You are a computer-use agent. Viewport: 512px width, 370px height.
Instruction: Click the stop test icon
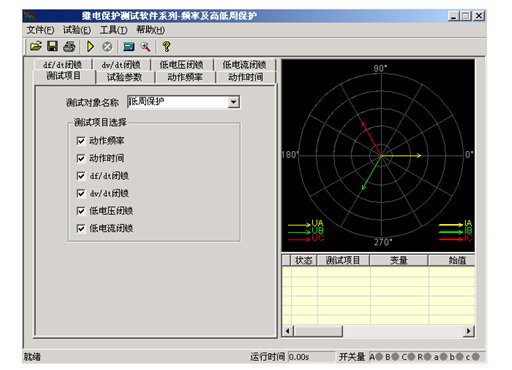click(x=107, y=47)
